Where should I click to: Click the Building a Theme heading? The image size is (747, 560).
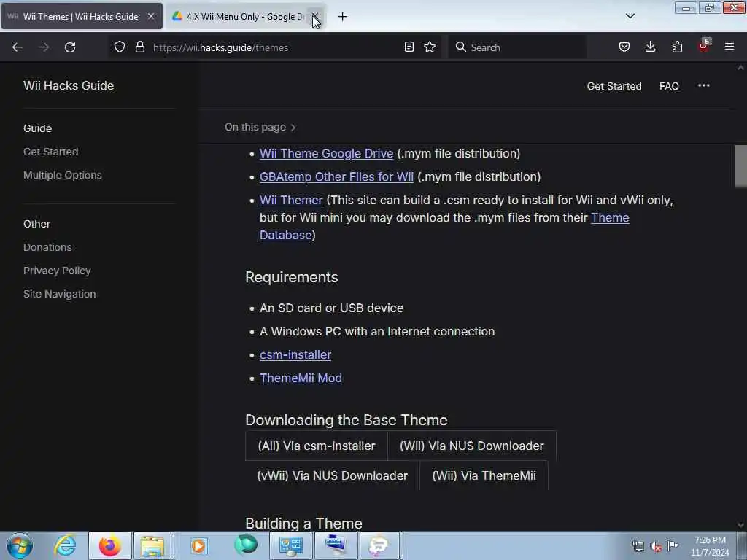(x=304, y=524)
